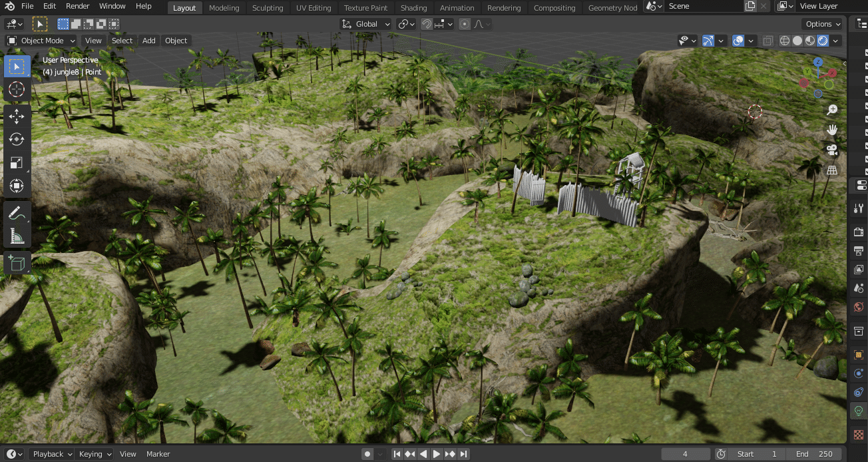Switch to the Sculpting workspace tab
Viewport: 868px width, 462px height.
[268, 8]
